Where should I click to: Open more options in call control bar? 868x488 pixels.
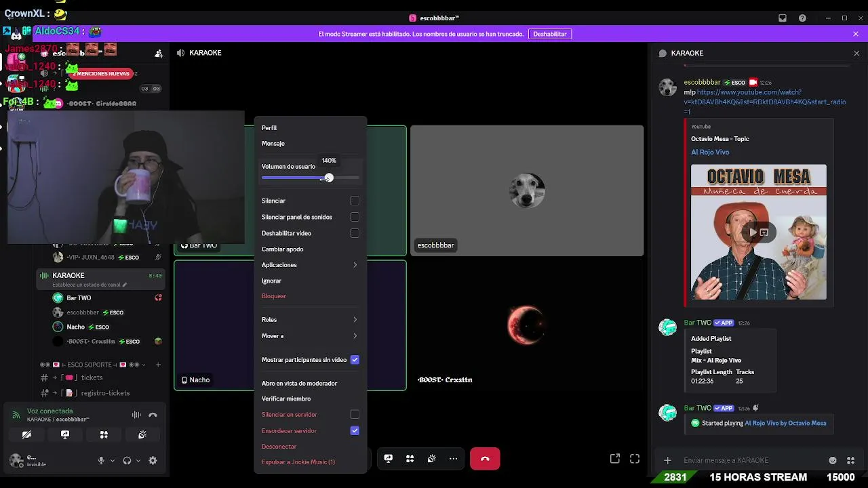(453, 459)
